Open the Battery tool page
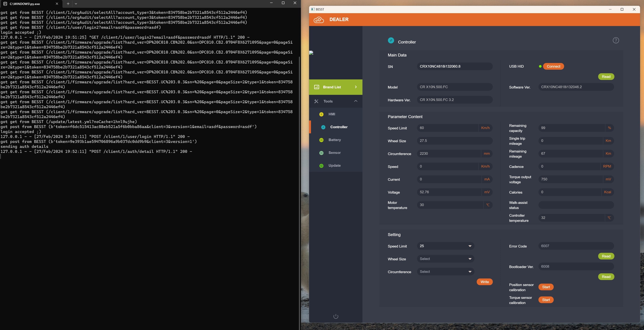This screenshot has height=330, width=644. 336,140
